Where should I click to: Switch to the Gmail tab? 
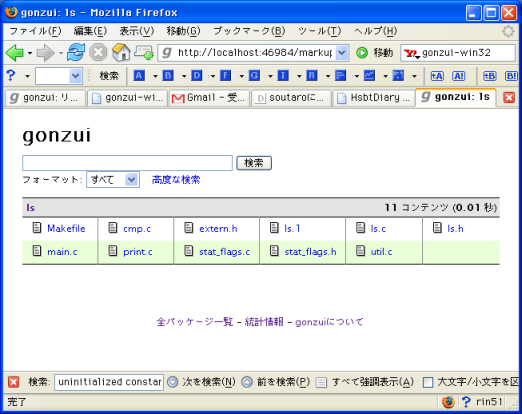tap(209, 98)
